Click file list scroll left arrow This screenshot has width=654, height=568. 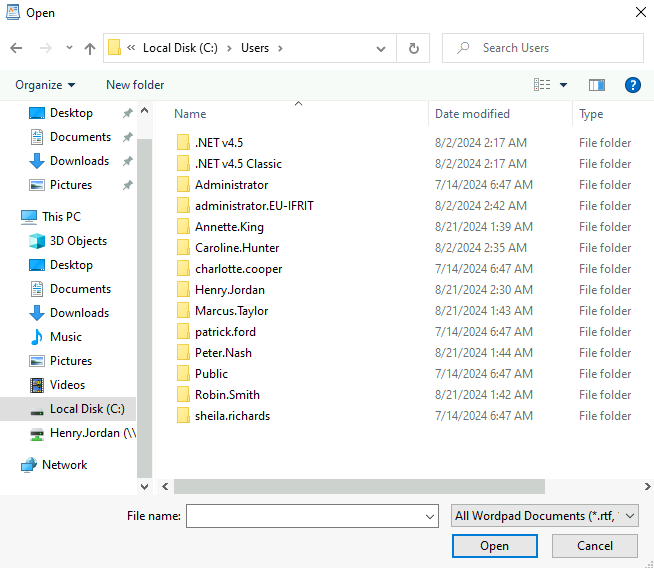tap(165, 487)
